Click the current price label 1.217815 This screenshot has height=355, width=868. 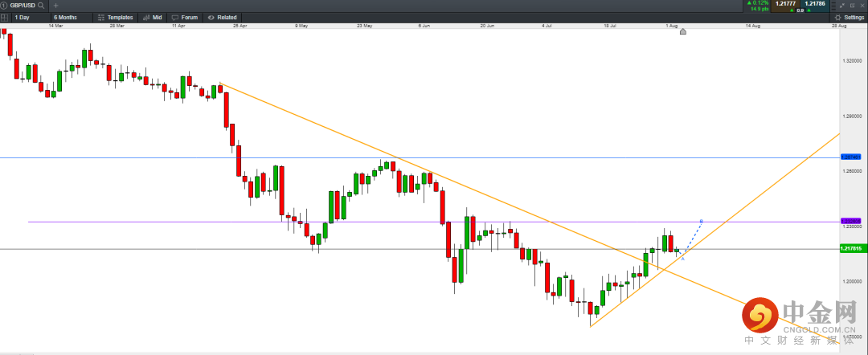click(851, 249)
